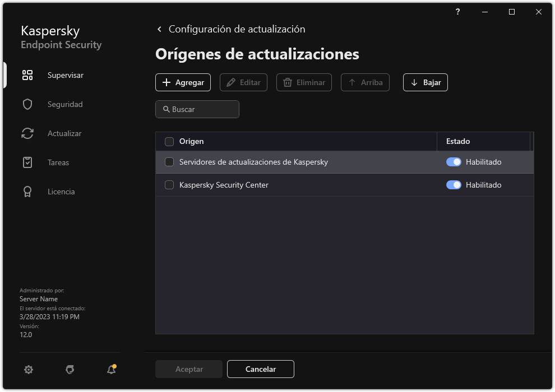Disable the Servidores de actualizaciones de Kaspersky toggle
The height and width of the screenshot is (392, 555).
pos(454,162)
